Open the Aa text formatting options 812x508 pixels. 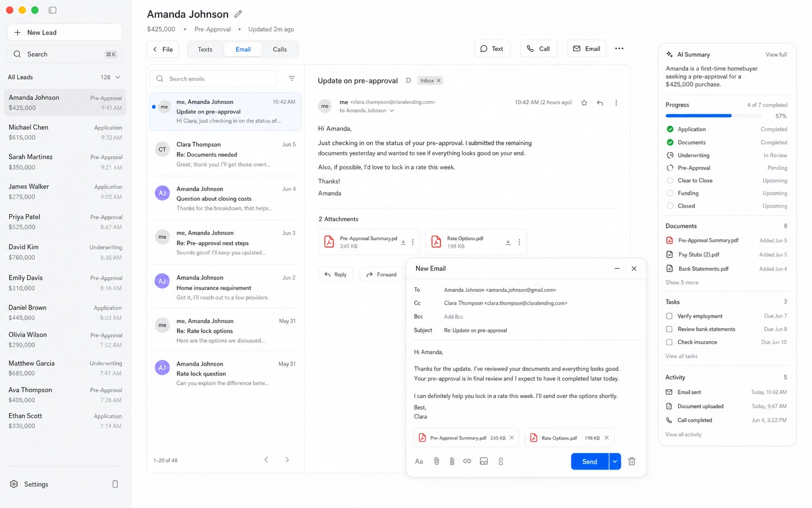[419, 461]
